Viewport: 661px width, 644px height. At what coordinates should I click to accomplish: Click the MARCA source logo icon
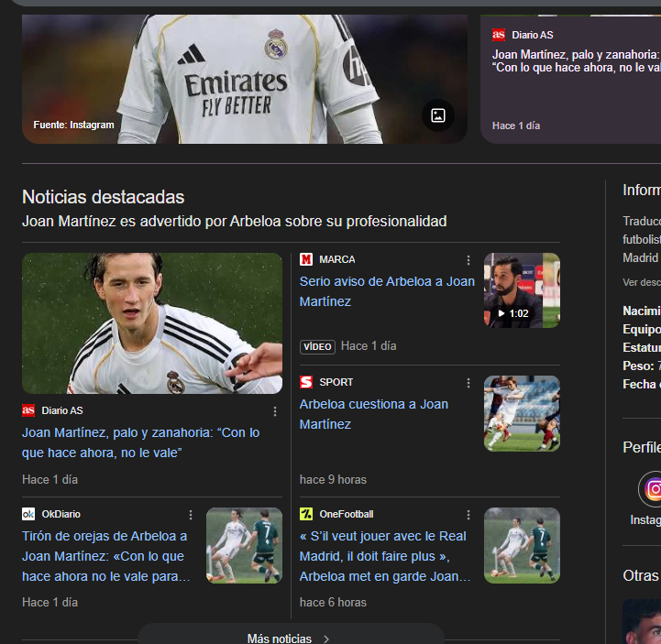[306, 259]
